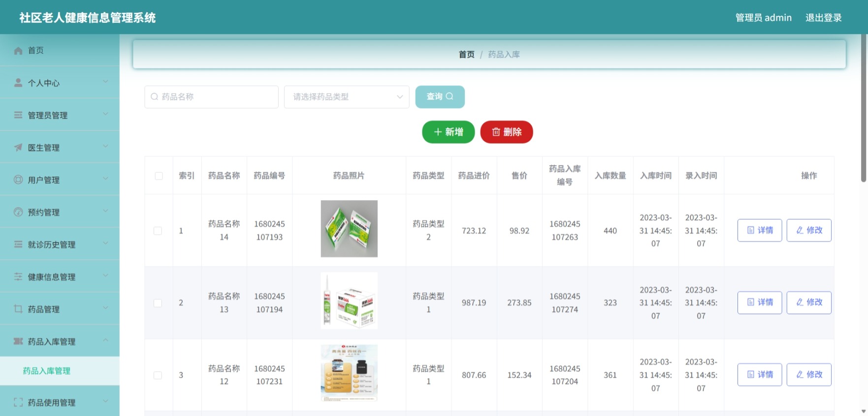The height and width of the screenshot is (416, 868).
Task: Click the green 新增 button
Action: coord(448,132)
